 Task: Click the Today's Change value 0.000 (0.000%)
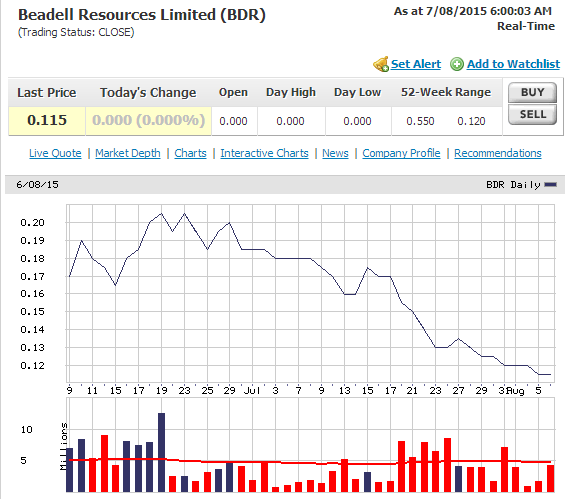[148, 120]
